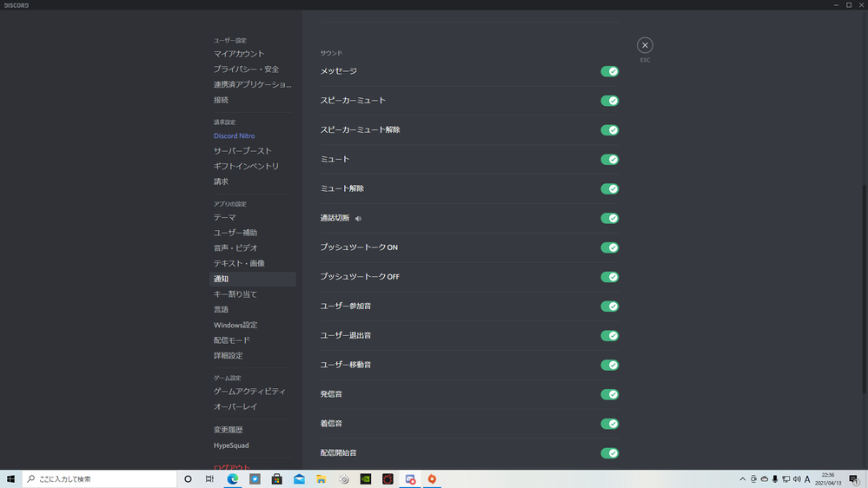Switch to Discord in taskbar
The height and width of the screenshot is (488, 868).
pos(409,479)
